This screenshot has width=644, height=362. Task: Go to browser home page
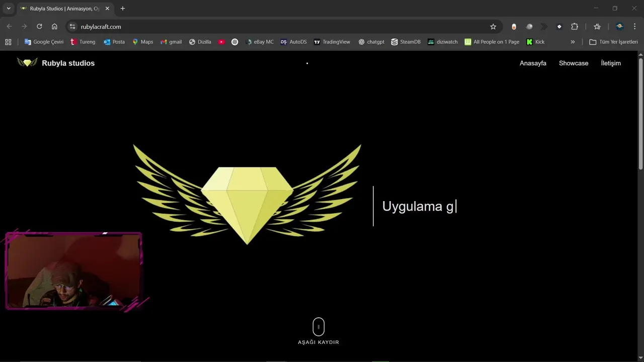point(54,27)
